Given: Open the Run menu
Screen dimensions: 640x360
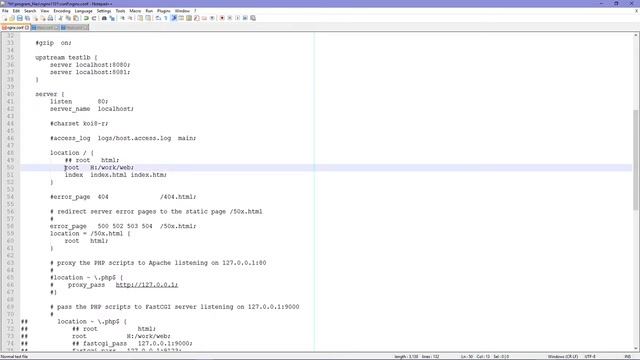Looking at the screenshot, I should [149, 11].
